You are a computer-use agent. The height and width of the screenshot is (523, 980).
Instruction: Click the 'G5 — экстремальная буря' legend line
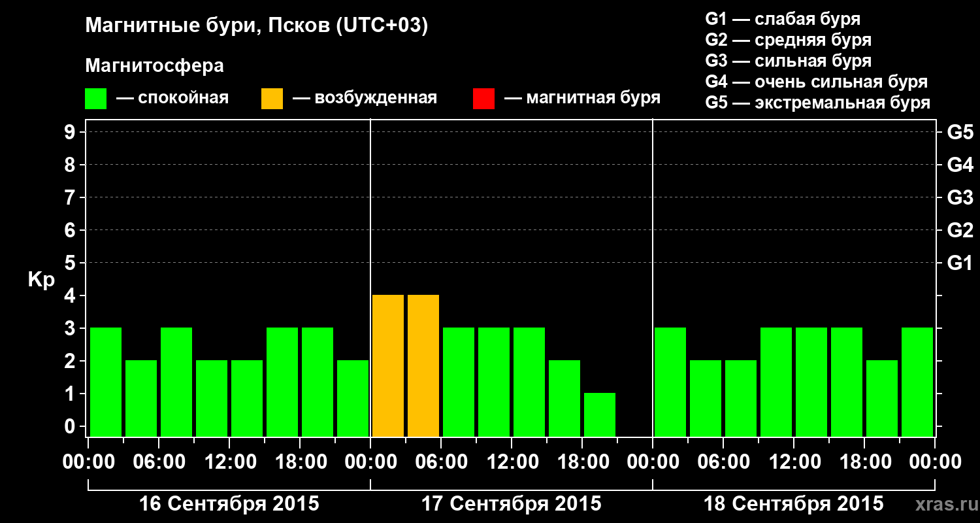817,103
